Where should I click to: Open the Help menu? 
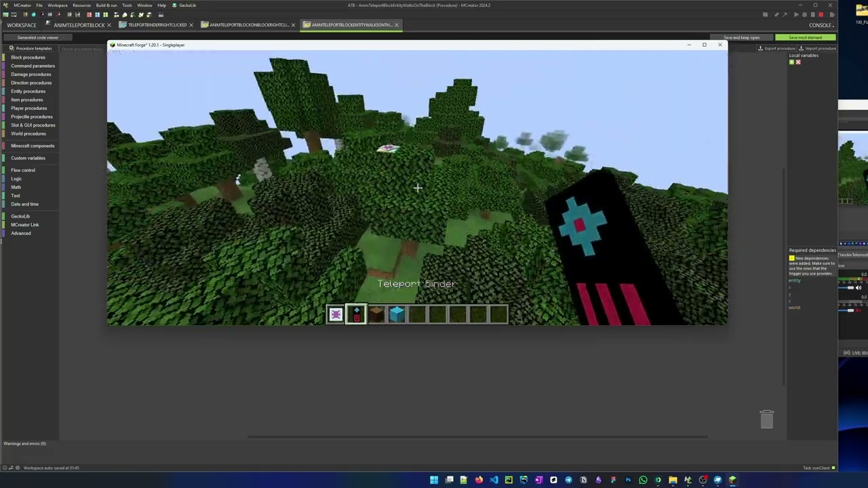click(162, 5)
